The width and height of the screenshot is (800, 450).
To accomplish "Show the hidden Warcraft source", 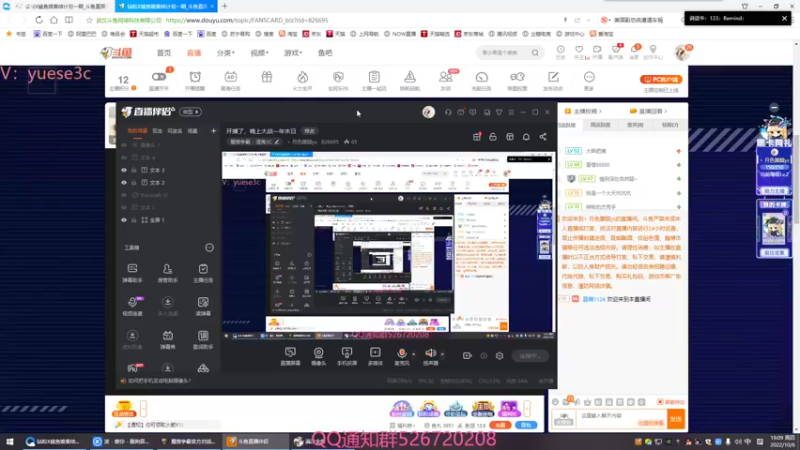I will pyautogui.click(x=124, y=195).
